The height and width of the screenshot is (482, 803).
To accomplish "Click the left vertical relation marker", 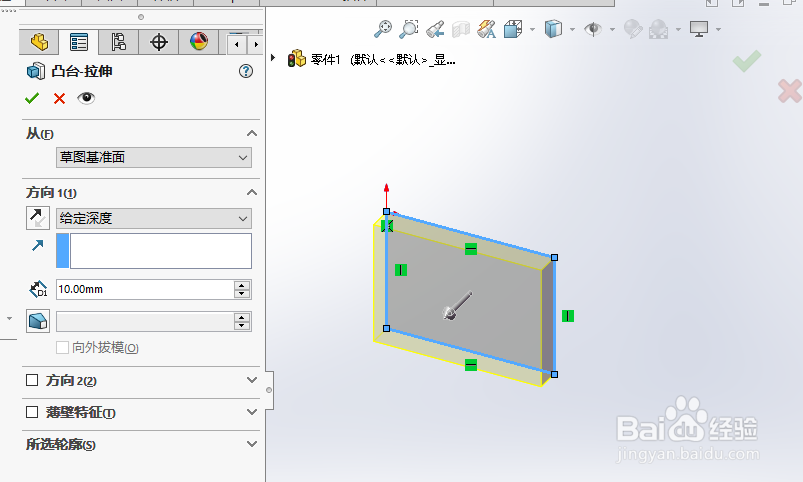I will (401, 270).
